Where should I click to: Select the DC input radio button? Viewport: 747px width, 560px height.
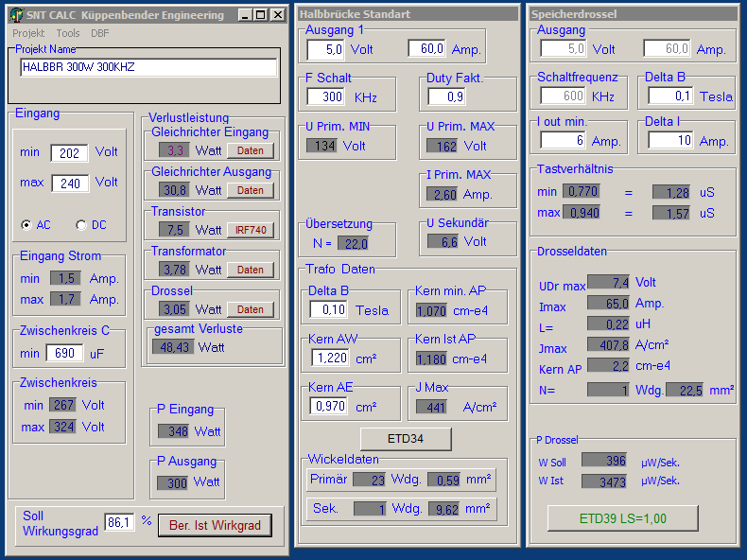pos(81,225)
